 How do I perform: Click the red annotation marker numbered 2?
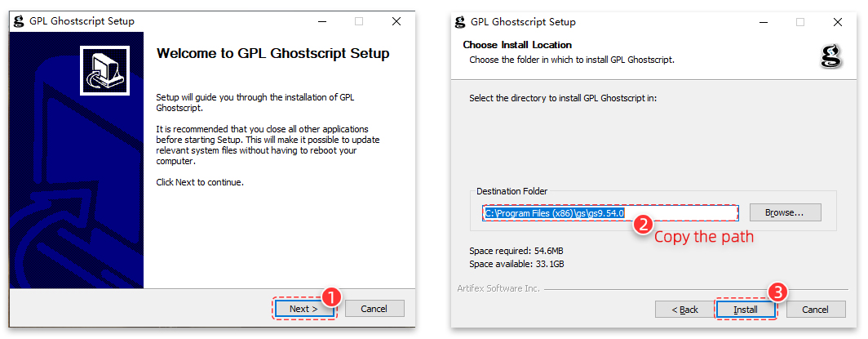point(642,225)
